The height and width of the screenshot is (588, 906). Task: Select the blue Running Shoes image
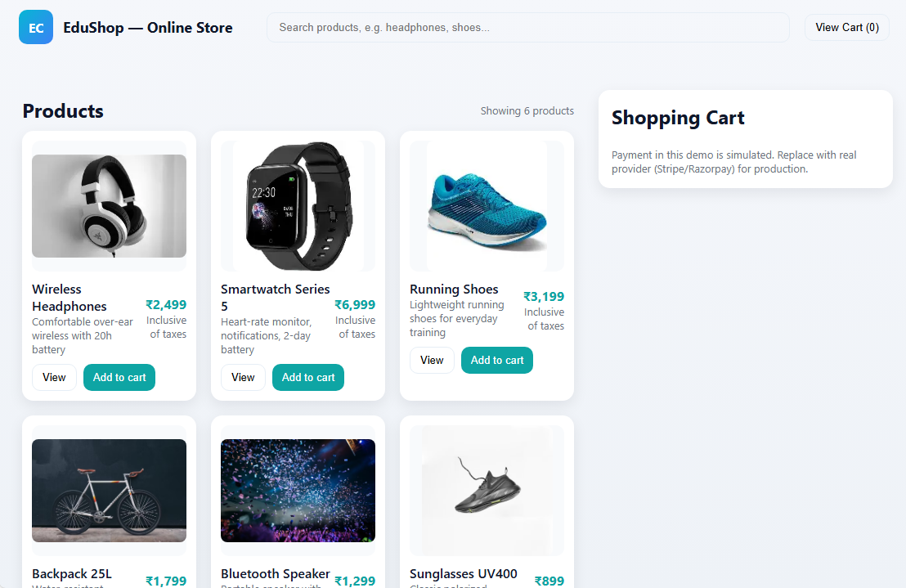point(487,206)
